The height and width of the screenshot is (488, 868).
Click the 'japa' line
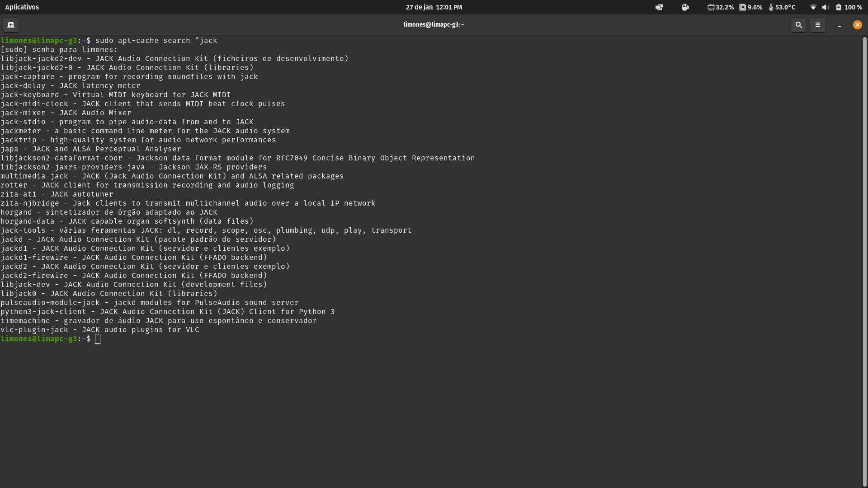[x=91, y=149]
